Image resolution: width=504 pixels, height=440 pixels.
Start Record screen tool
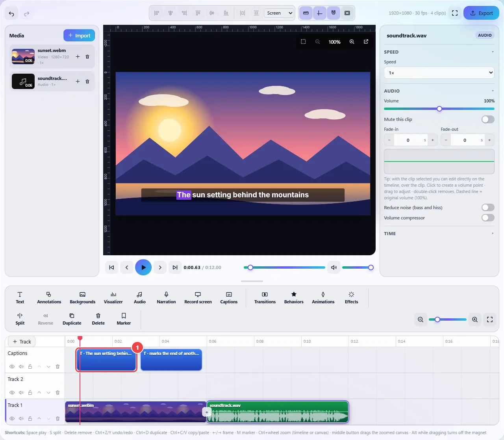click(198, 298)
